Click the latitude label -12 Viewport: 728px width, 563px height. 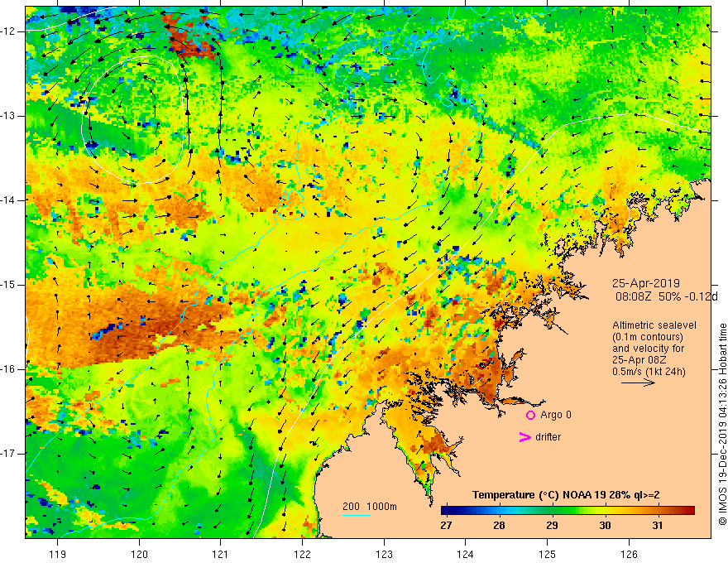tap(8, 31)
